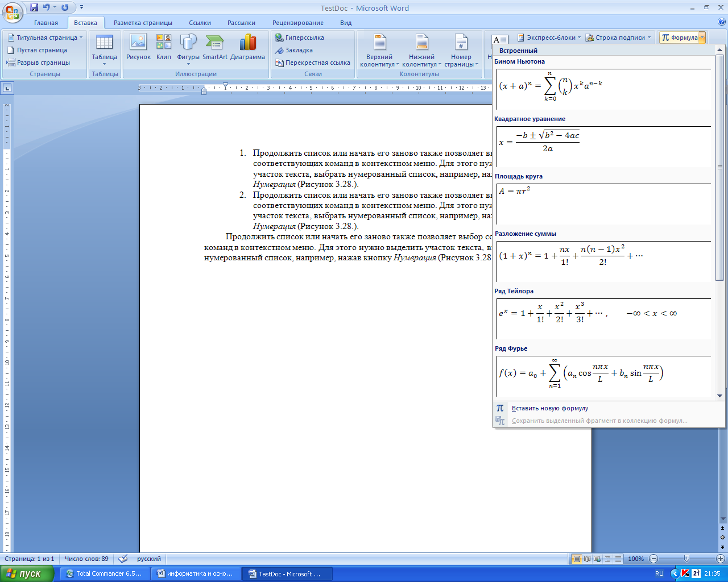Open zoom dialog via 100% label
The height and width of the screenshot is (582, 728).
pos(636,559)
